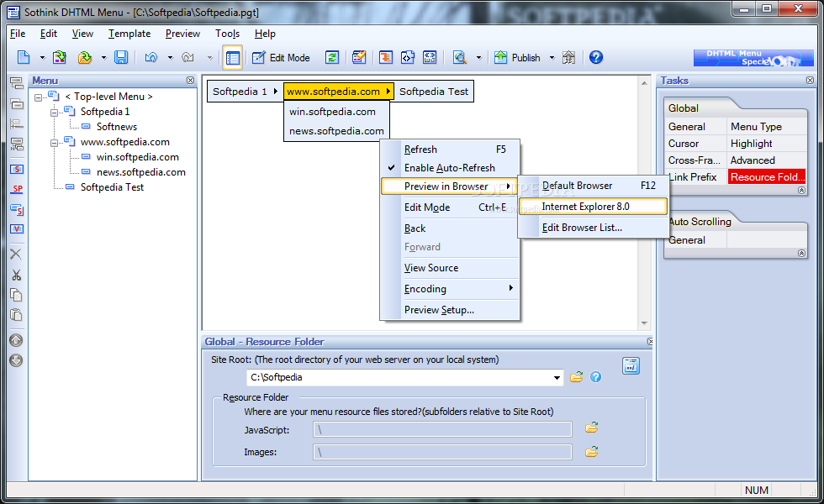The image size is (824, 504).
Task: Close the Menu panel
Action: pyautogui.click(x=190, y=81)
